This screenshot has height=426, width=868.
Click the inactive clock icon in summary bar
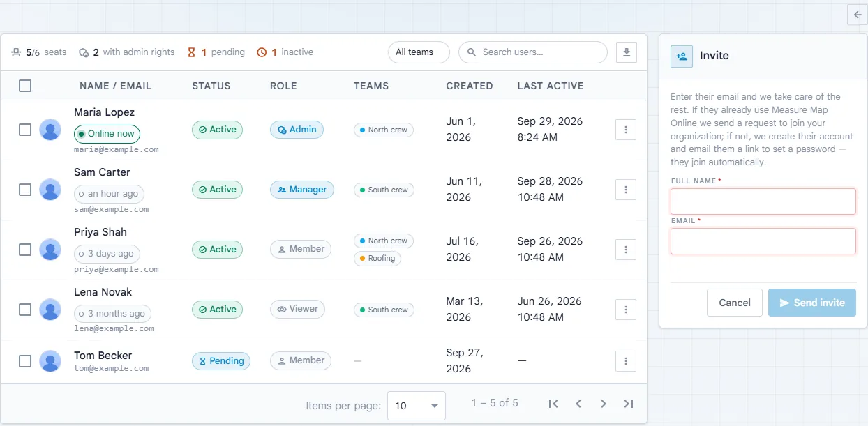pos(262,52)
